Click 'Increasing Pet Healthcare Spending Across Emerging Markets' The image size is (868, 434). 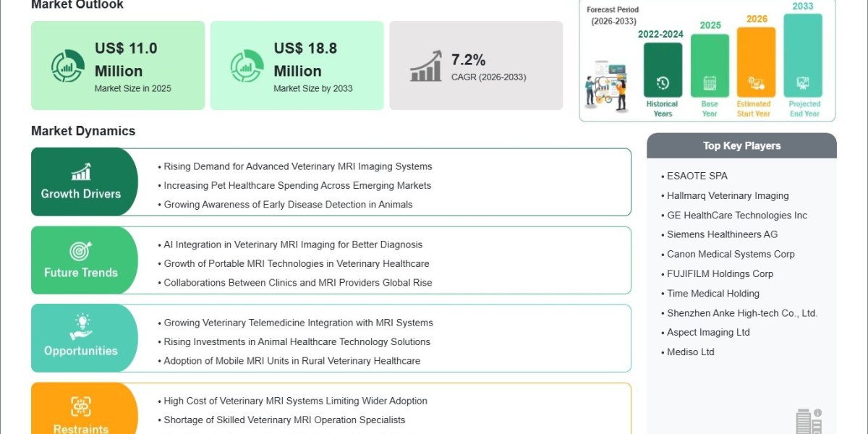click(297, 185)
